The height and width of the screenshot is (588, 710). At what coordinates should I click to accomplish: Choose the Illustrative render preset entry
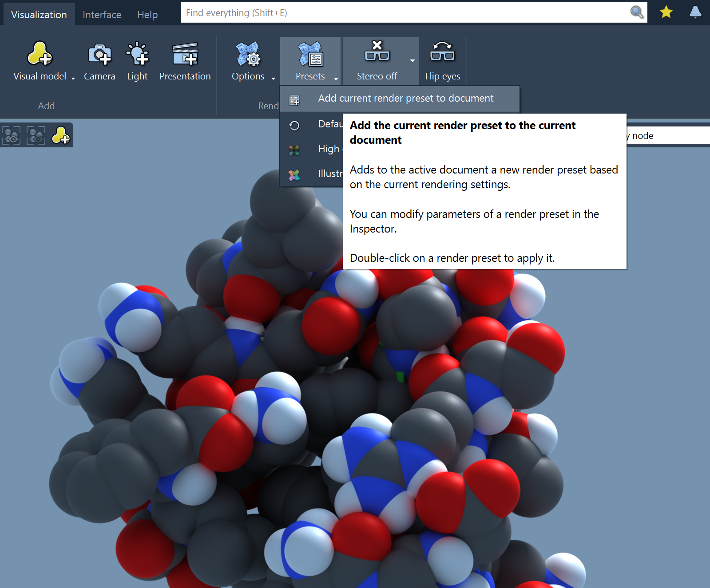[311, 174]
